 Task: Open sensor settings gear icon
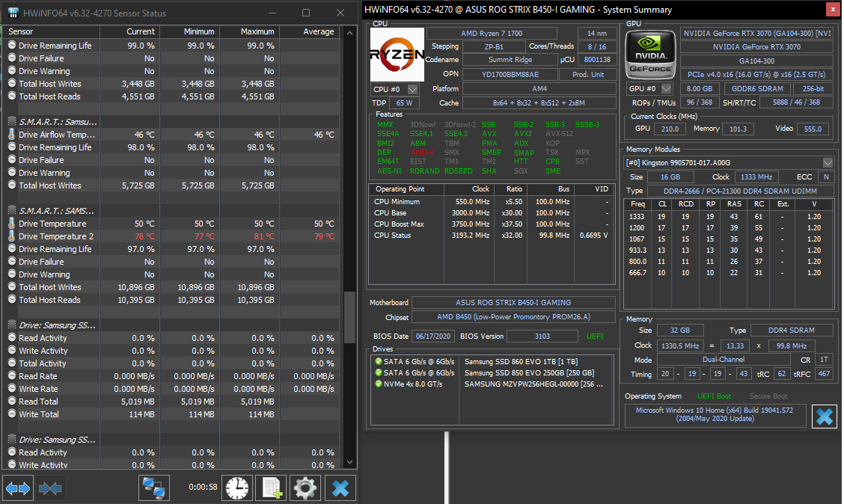pos(305,488)
